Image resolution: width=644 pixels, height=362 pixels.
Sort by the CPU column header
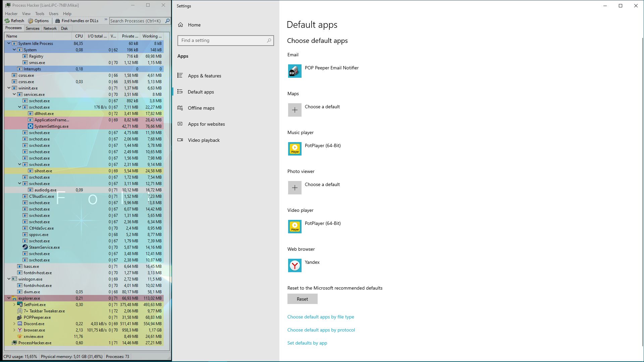point(79,36)
